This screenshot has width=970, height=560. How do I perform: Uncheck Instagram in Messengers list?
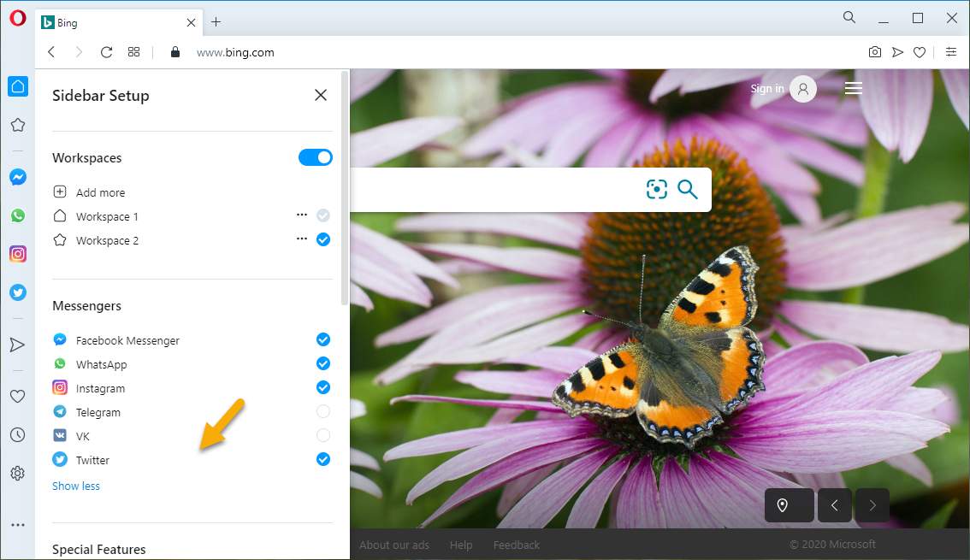(x=323, y=387)
